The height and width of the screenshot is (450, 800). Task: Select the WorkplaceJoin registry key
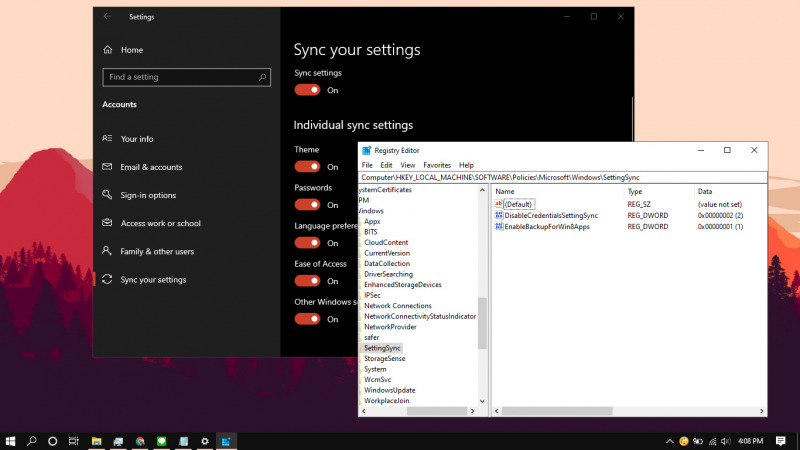pyautogui.click(x=386, y=401)
